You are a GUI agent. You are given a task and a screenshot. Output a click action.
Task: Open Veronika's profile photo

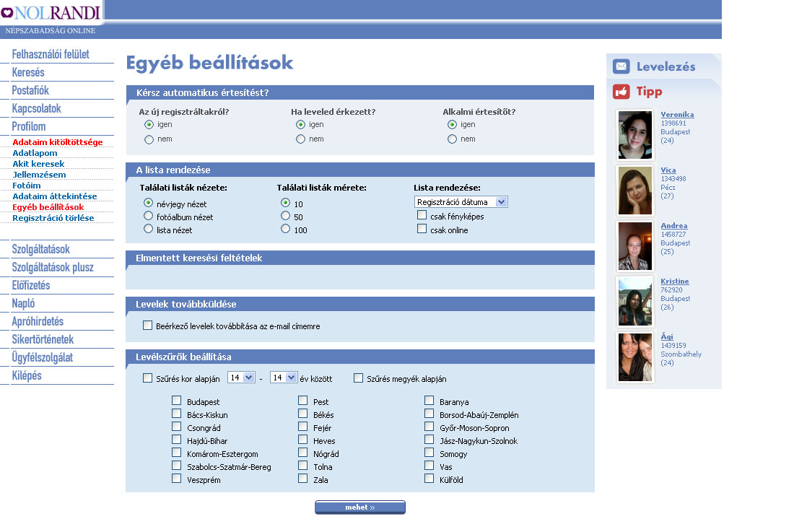tap(635, 135)
